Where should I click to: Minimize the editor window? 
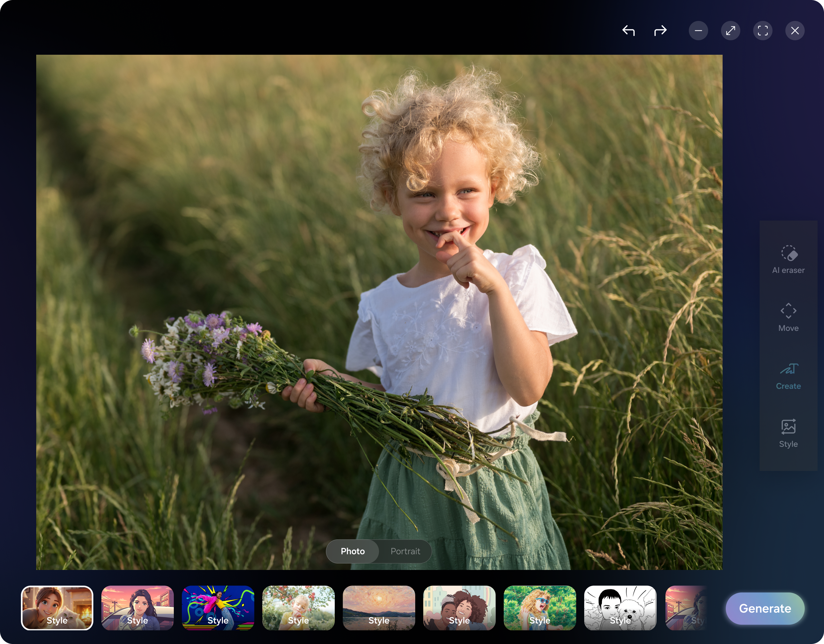[x=698, y=31]
